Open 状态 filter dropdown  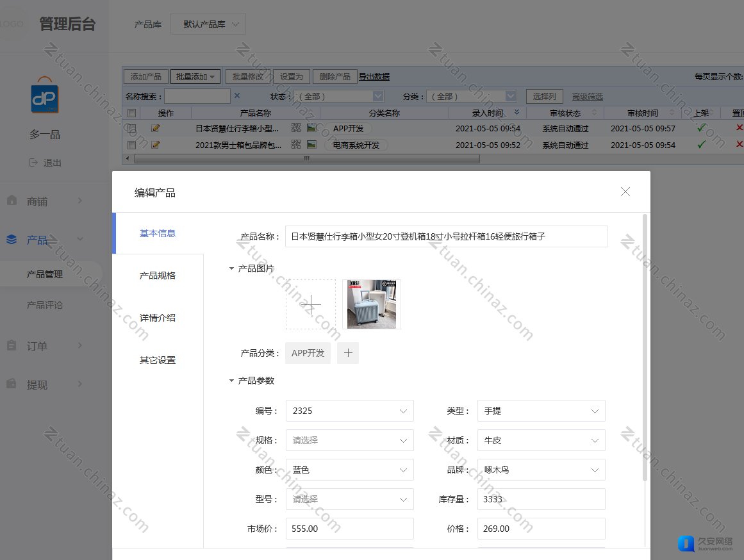(x=339, y=96)
